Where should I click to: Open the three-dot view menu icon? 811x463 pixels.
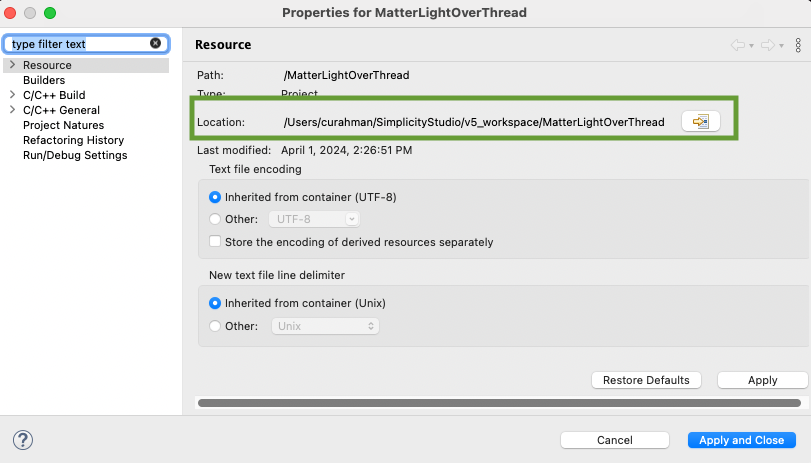point(798,45)
